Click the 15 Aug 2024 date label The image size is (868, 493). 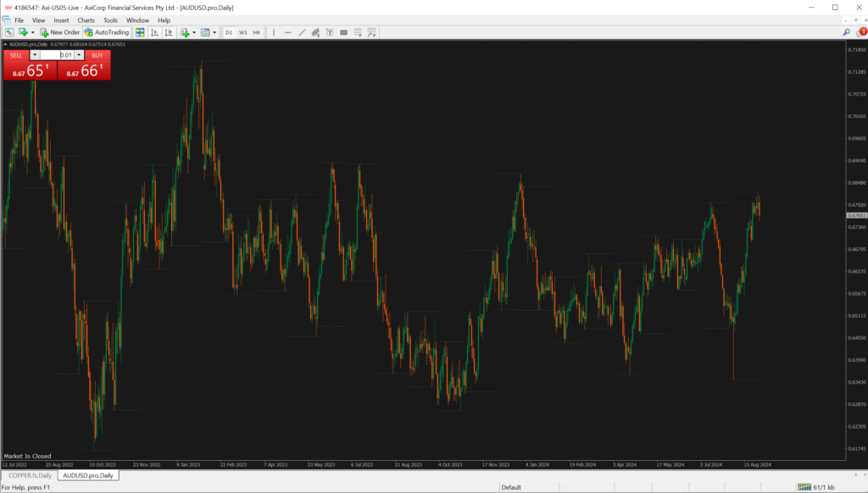(x=757, y=465)
